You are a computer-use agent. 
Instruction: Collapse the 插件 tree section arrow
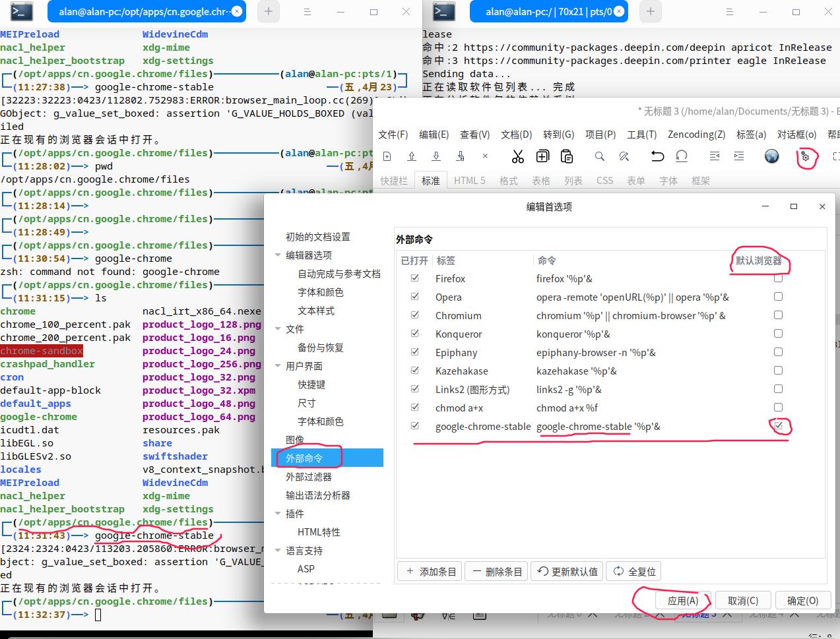(278, 514)
